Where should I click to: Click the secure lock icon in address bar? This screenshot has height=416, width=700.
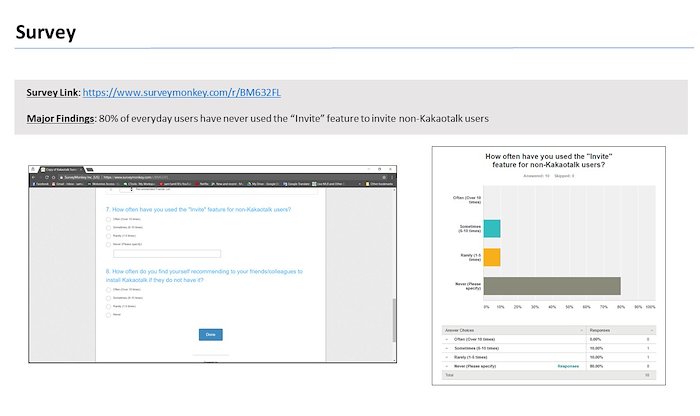[x=61, y=177]
